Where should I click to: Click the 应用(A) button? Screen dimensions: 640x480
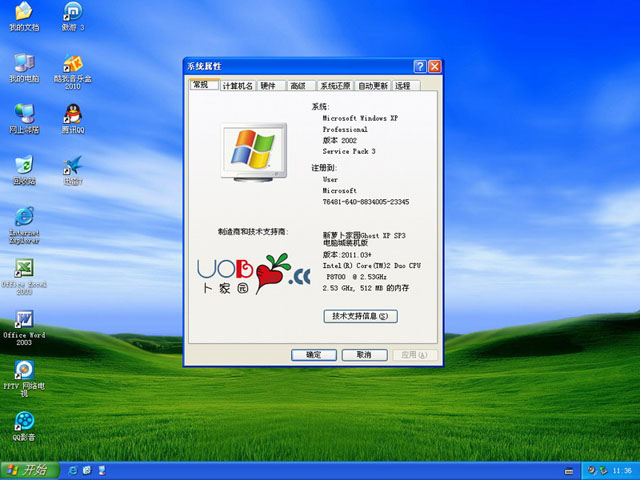[414, 355]
